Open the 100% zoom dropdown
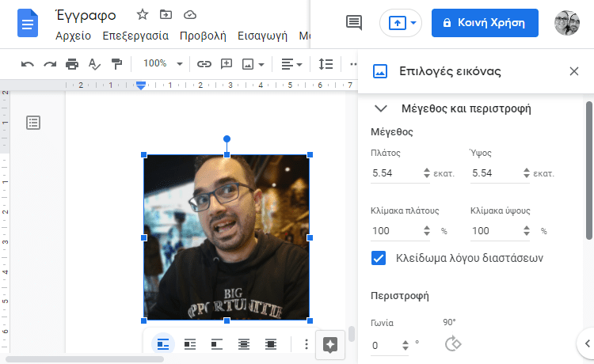594x364 pixels. click(162, 63)
